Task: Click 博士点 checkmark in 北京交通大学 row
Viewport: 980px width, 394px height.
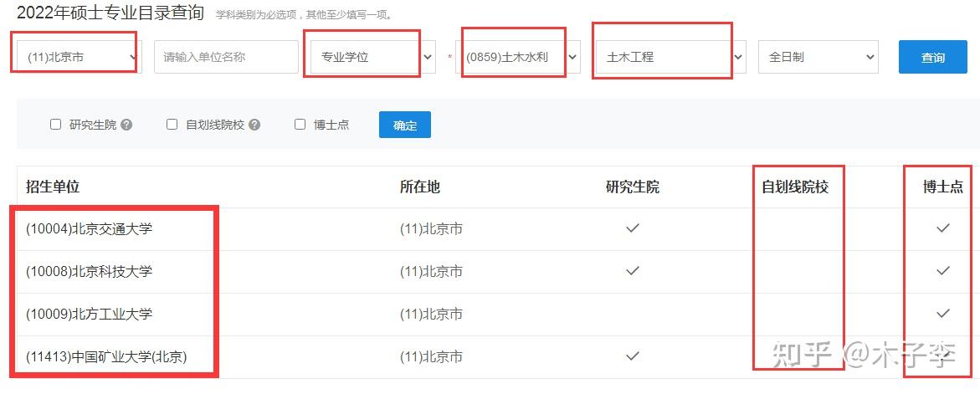Action: coord(943,228)
